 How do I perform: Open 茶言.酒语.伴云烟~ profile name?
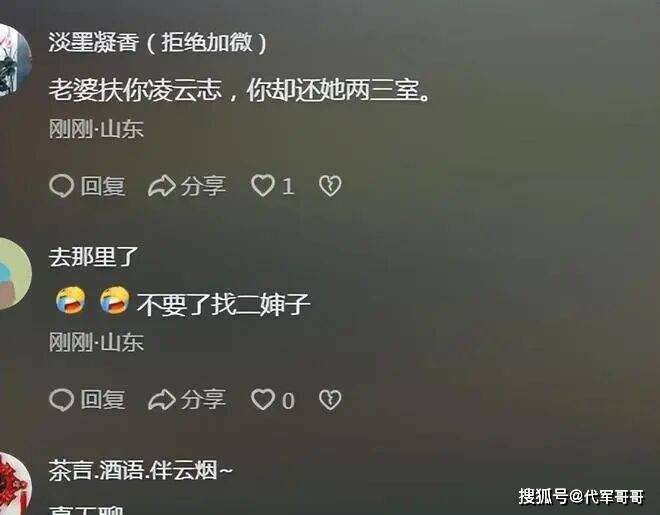(141, 470)
